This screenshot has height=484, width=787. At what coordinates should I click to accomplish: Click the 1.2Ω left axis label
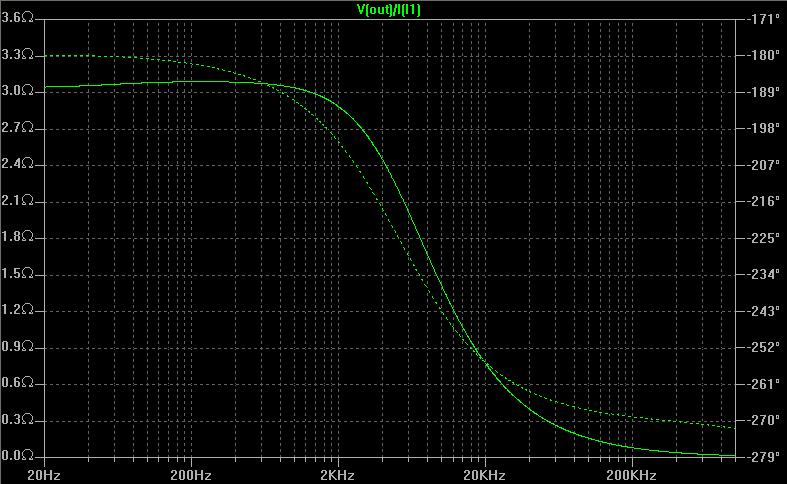click(18, 310)
